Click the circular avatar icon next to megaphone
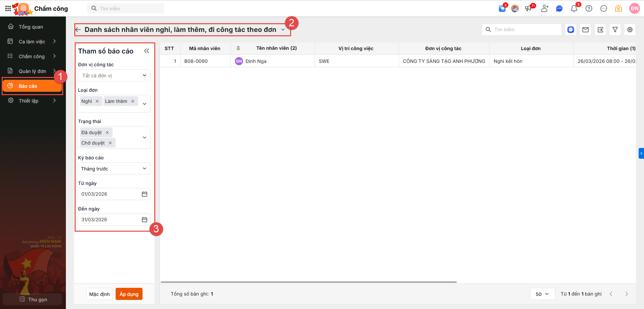Viewport: 644px width, 309px height. (515, 8)
